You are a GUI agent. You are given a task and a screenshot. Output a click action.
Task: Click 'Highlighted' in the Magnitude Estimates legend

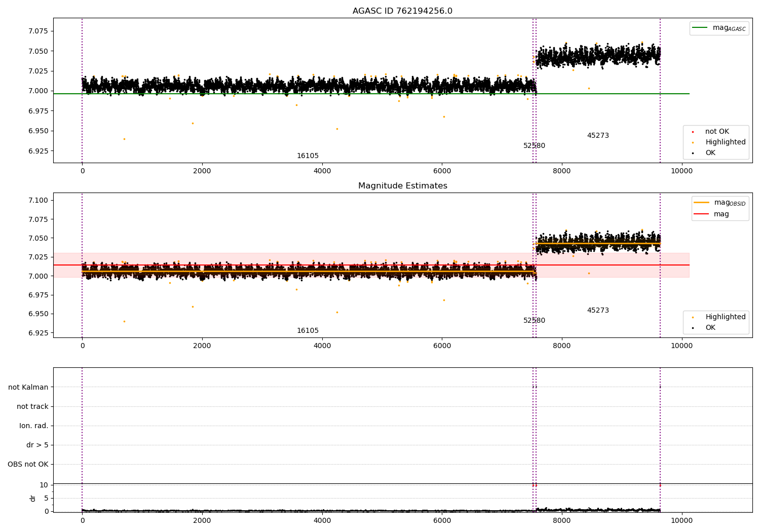coord(725,317)
